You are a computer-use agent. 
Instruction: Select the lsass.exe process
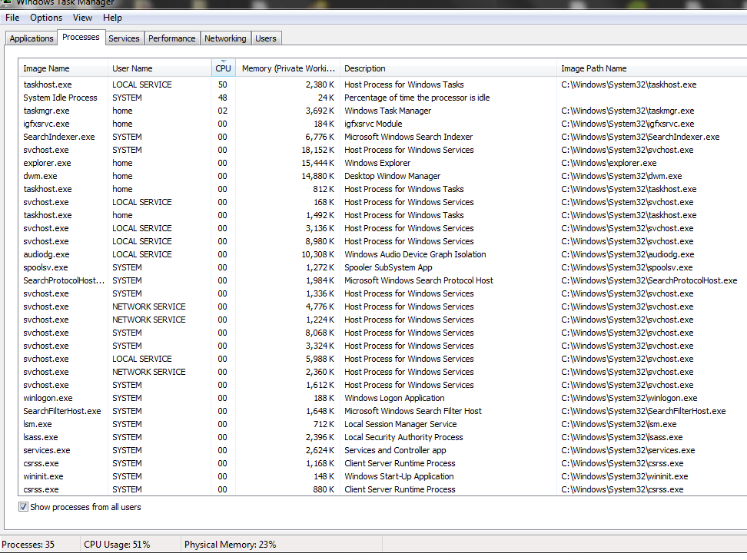(383, 437)
